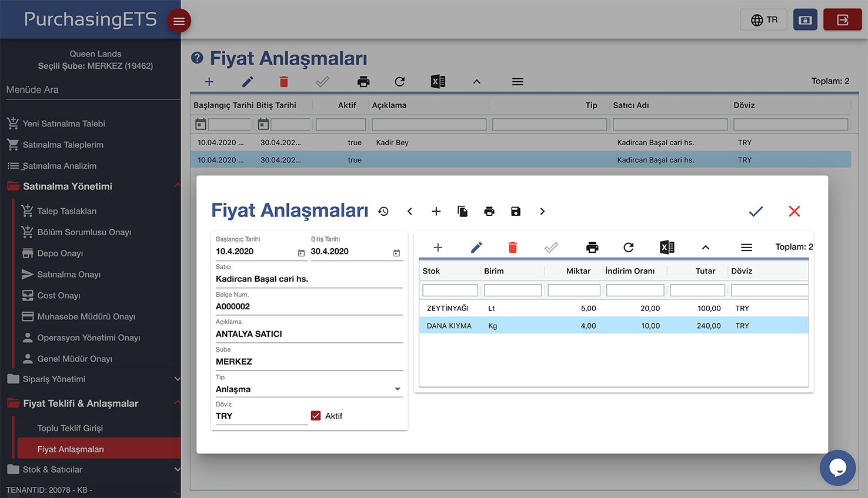The image size is (868, 498).
Task: Click the Belge Num. input field
Action: (x=309, y=306)
